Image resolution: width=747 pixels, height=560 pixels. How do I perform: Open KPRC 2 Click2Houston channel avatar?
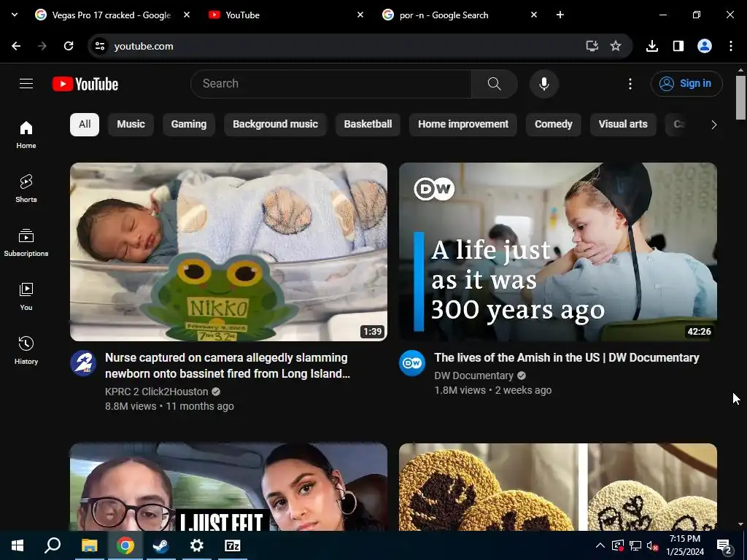pos(83,363)
